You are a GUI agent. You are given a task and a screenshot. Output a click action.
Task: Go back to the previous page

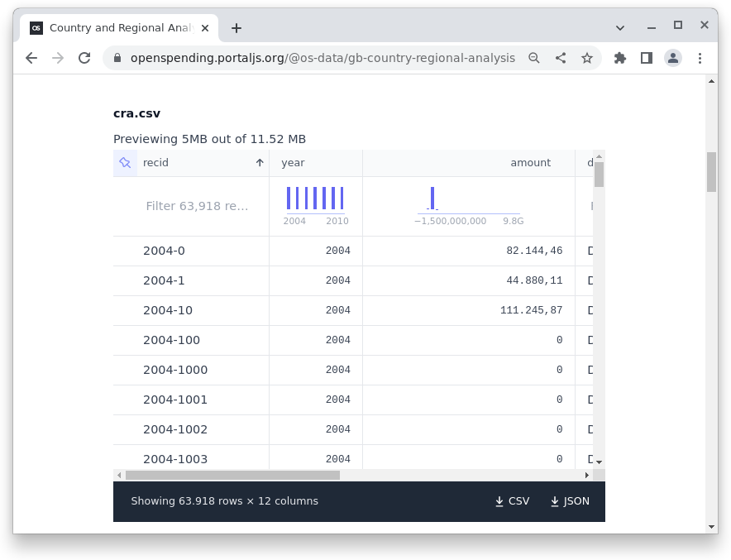point(31,58)
